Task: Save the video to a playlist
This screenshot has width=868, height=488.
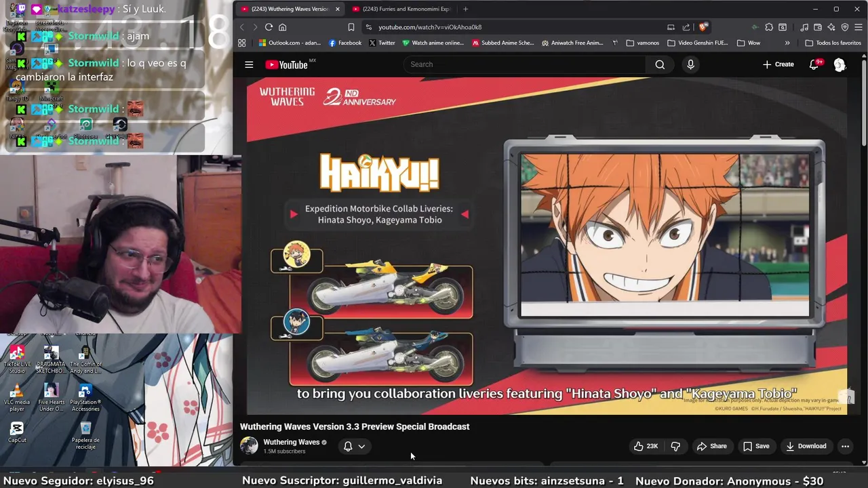Action: click(756, 446)
